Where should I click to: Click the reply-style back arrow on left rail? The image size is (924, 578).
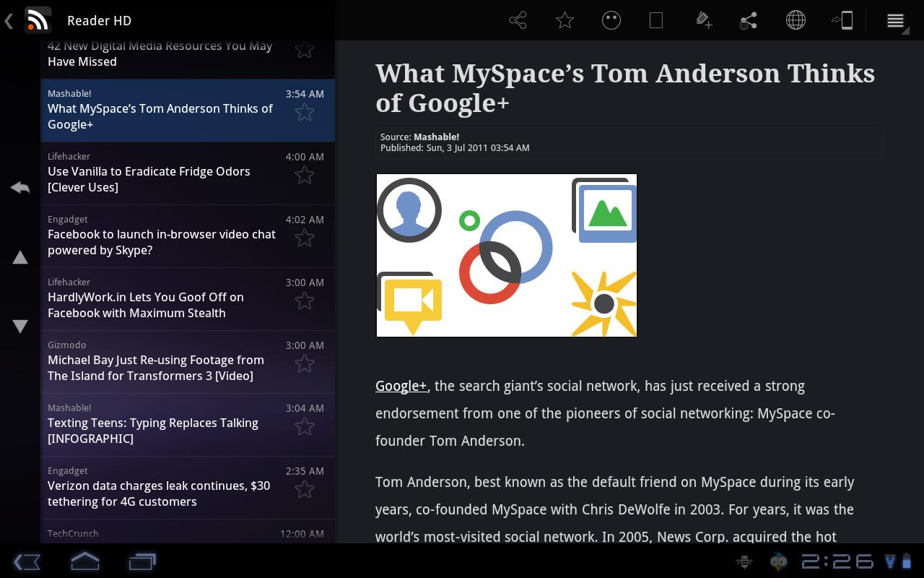(x=20, y=188)
